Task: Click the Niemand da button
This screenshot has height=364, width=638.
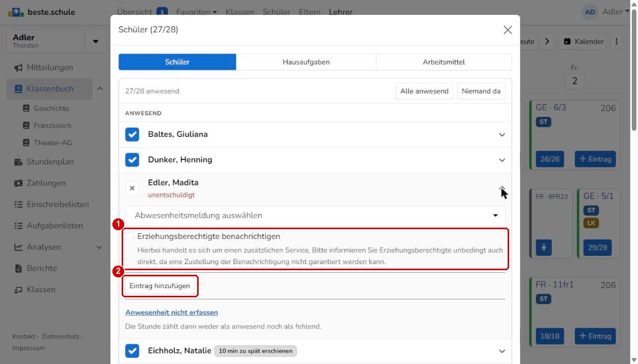Action: click(x=481, y=91)
